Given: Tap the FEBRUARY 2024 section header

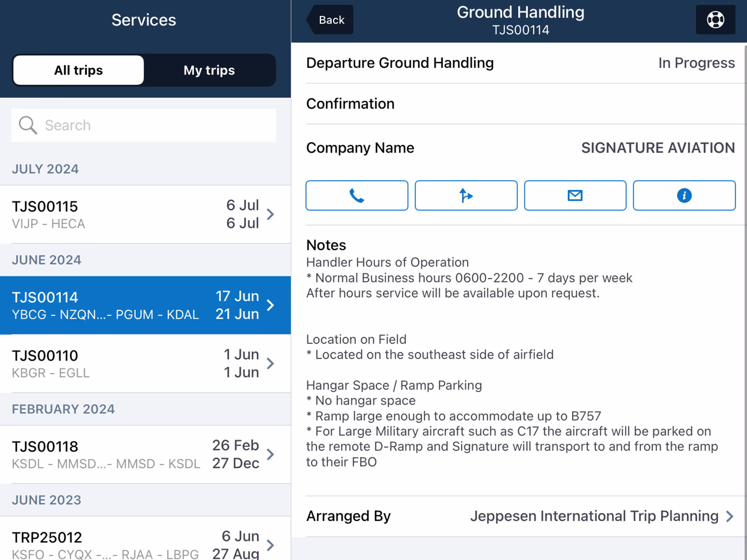Looking at the screenshot, I should (x=63, y=409).
